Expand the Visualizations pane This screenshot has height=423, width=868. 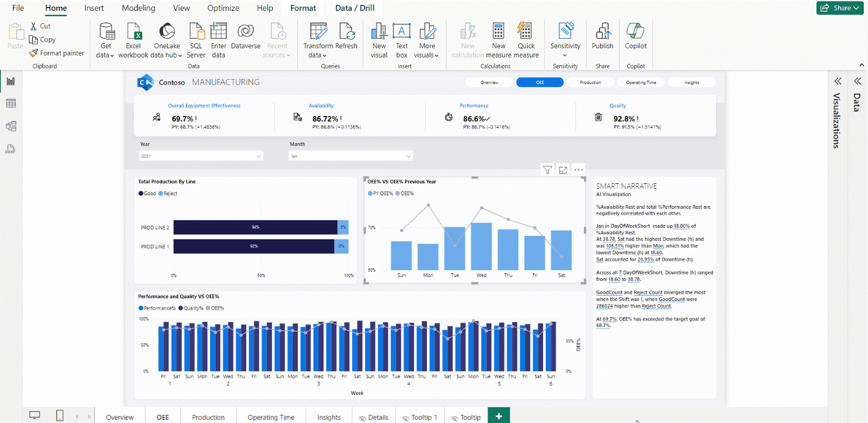838,81
